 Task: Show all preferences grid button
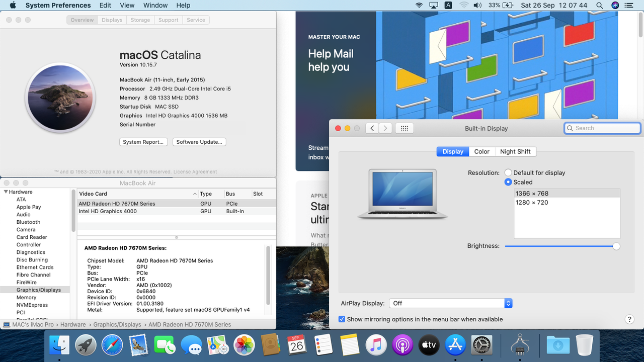click(404, 128)
